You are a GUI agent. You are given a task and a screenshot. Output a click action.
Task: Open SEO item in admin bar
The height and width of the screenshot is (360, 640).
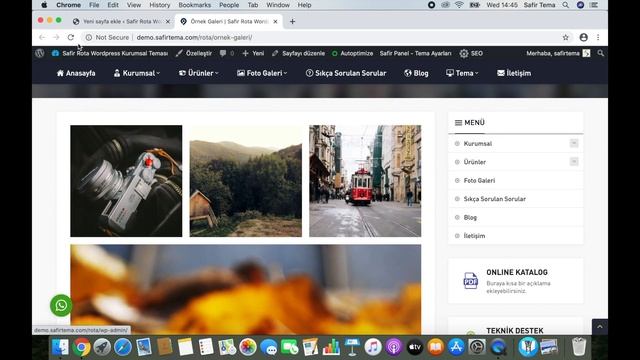pos(471,53)
